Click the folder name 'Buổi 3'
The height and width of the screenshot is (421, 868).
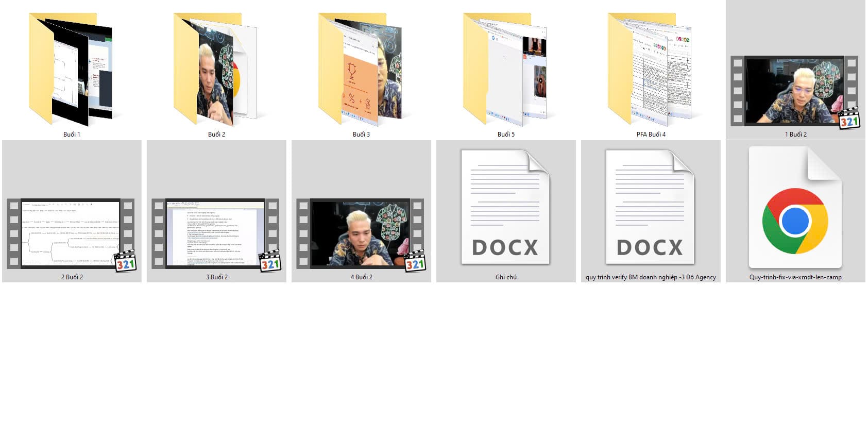(361, 134)
